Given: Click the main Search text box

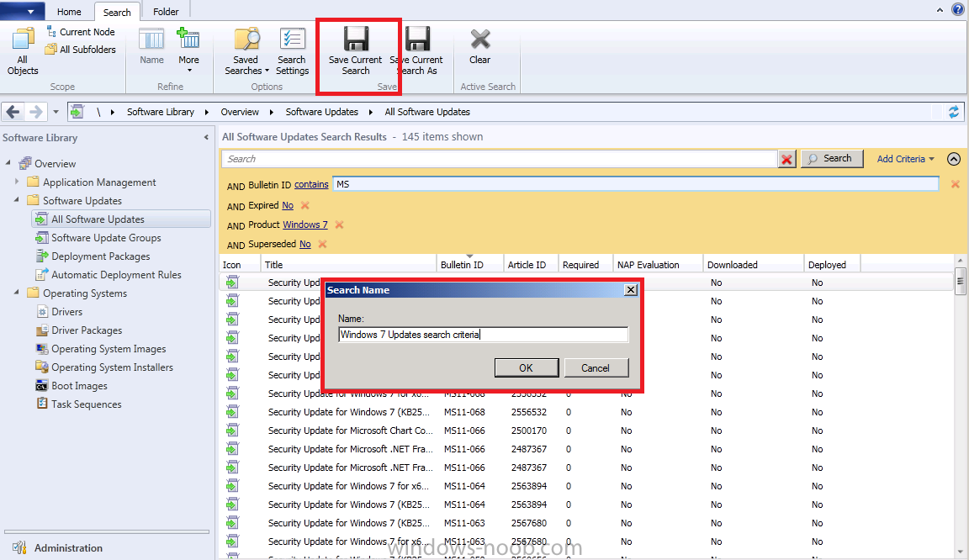Looking at the screenshot, I should click(500, 159).
